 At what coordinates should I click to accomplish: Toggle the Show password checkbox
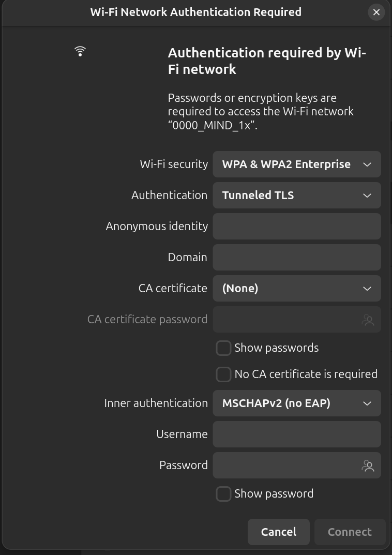coord(223,494)
